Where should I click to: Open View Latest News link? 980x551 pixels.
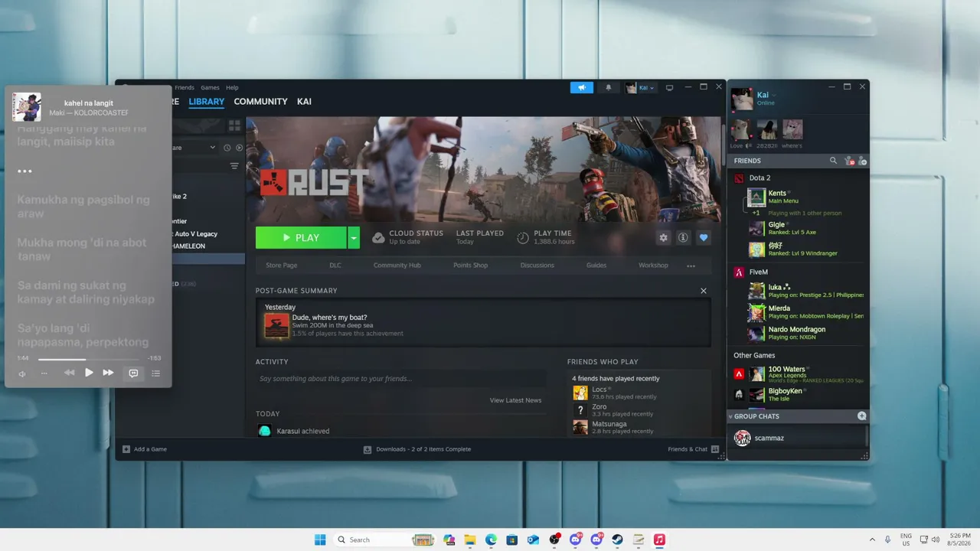[x=515, y=400]
